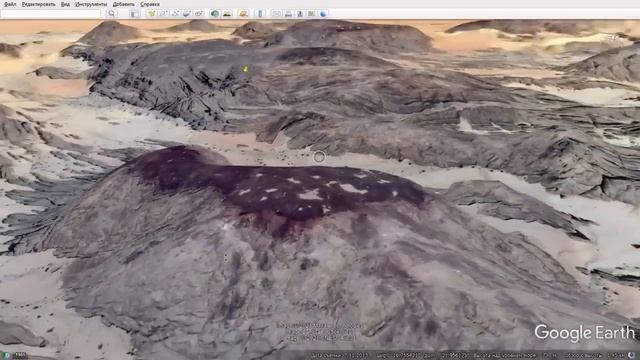Click the blue globe icon in the toolbar
Image resolution: width=640 pixels, height=360 pixels.
click(x=323, y=13)
